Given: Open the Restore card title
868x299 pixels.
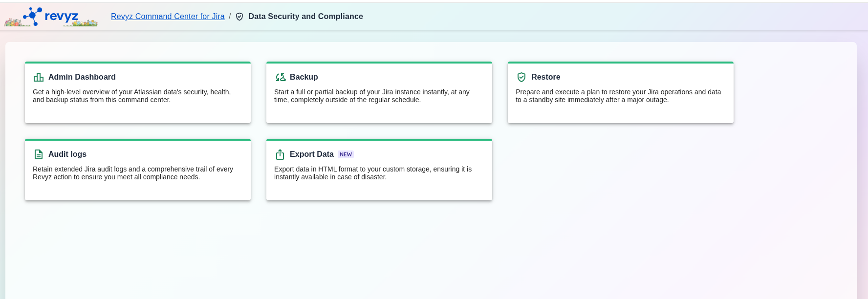Looking at the screenshot, I should (x=545, y=77).
